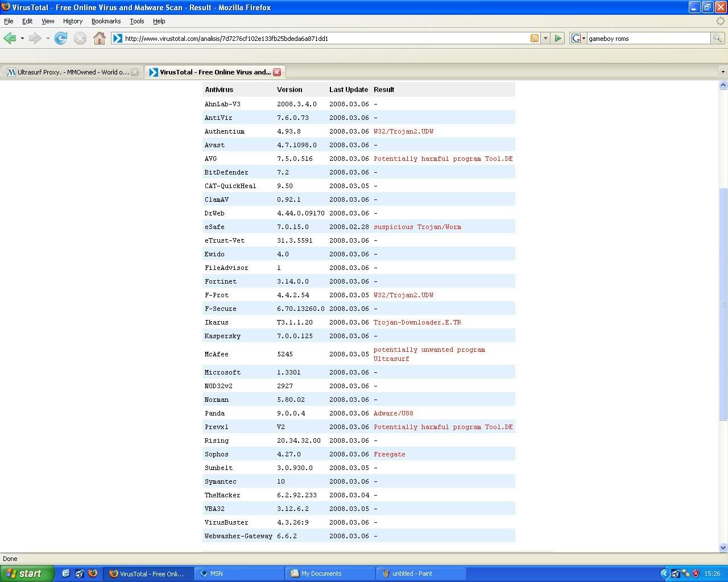
Task: Open the History menu
Action: (x=73, y=21)
